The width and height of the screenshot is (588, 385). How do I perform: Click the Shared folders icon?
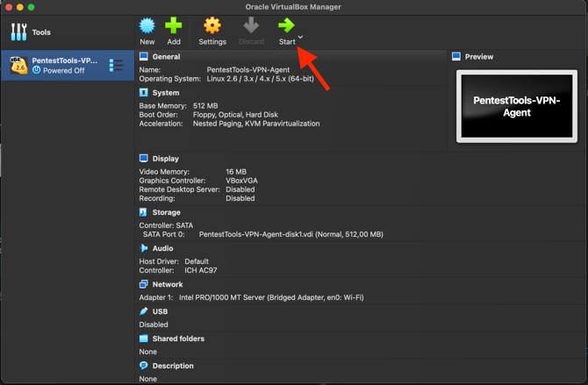coord(144,339)
